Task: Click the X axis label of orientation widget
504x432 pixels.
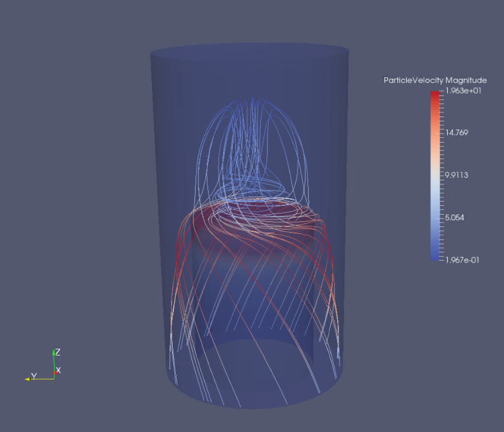Action: 59,370
